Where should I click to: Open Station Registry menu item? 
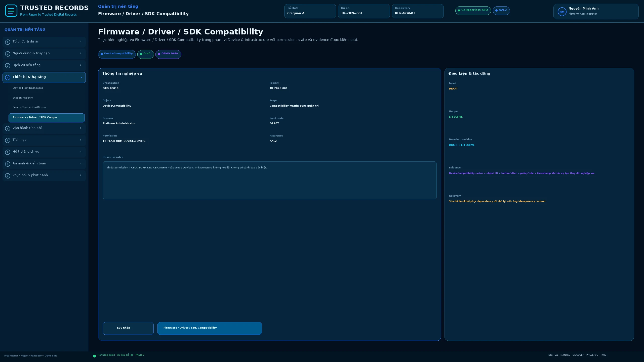47,98
